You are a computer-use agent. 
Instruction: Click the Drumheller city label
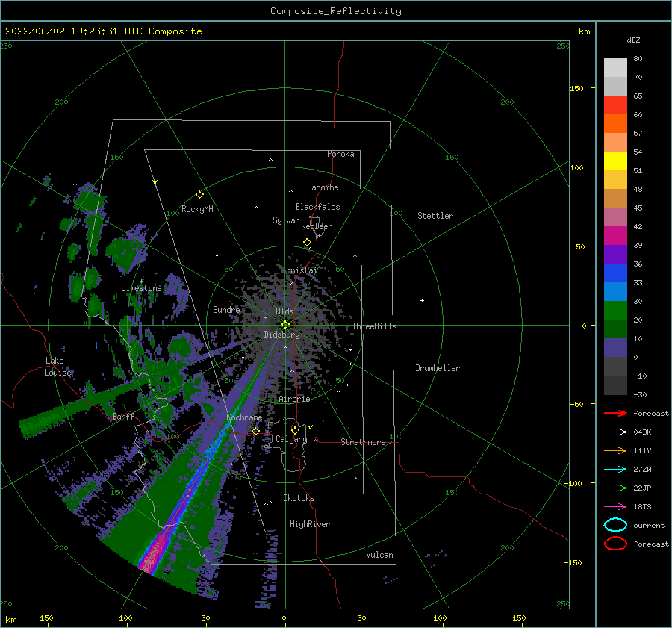coord(438,368)
